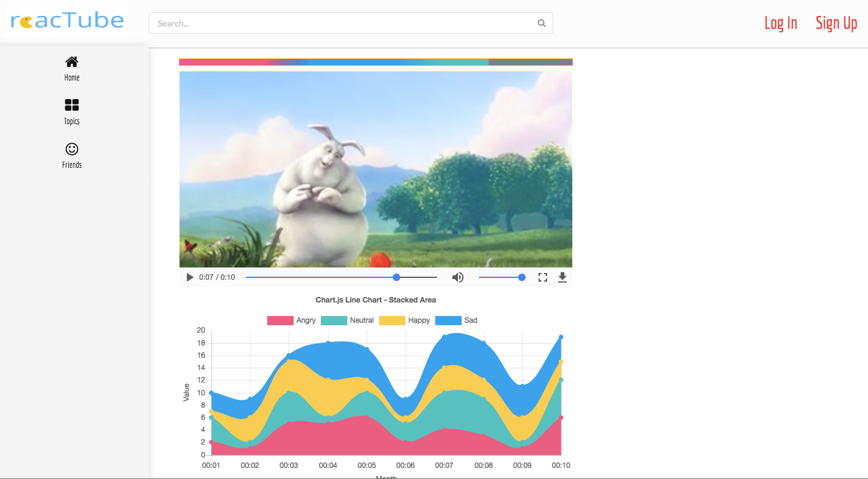This screenshot has width=868, height=479.
Task: Toggle the Sad dataset legend swatch
Action: click(448, 320)
